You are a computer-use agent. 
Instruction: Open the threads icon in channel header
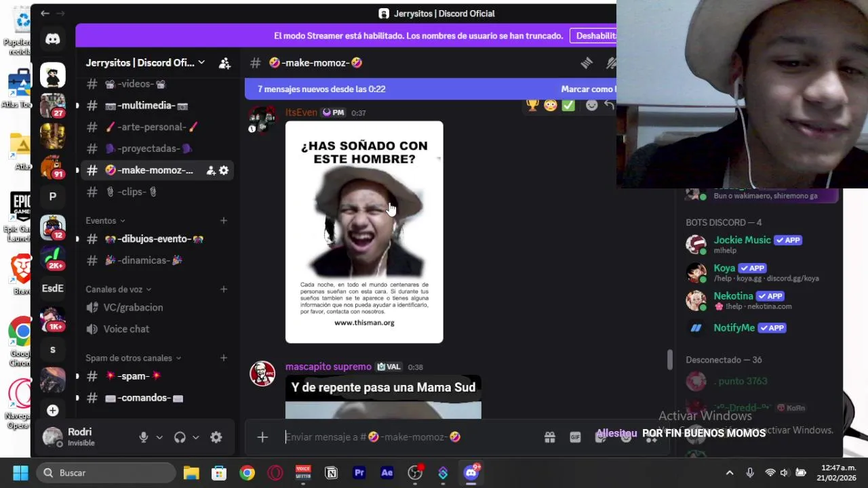587,63
